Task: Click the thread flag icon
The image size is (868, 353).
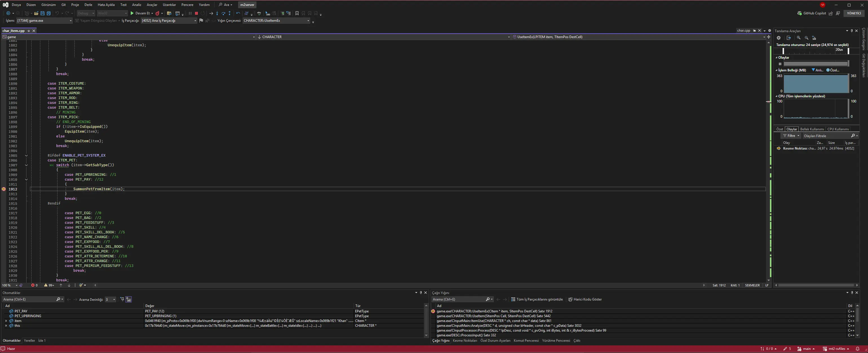Action: point(201,21)
